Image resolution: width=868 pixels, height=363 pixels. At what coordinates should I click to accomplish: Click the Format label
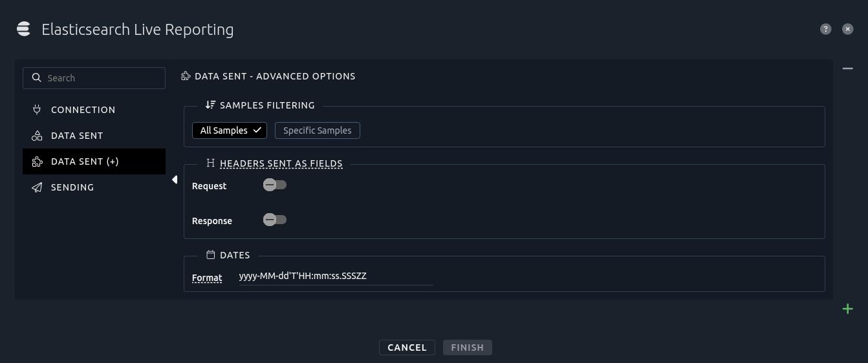(207, 278)
